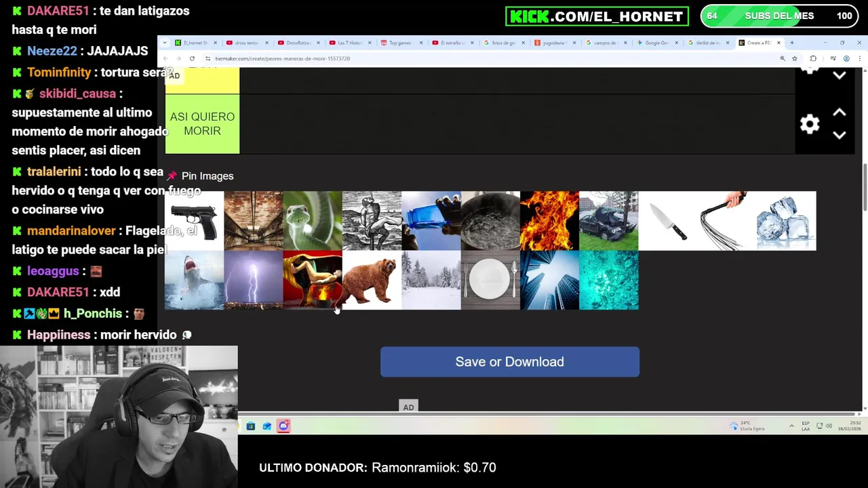Open settings gear for ASI QUIERO MORIR row
This screenshot has height=488, width=868.
(x=810, y=124)
